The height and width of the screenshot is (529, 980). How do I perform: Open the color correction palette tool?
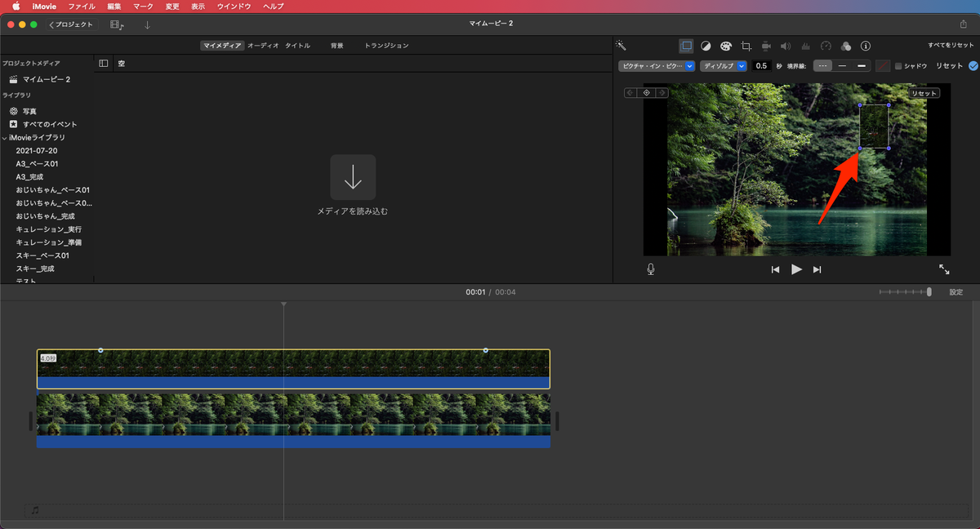pyautogui.click(x=726, y=46)
